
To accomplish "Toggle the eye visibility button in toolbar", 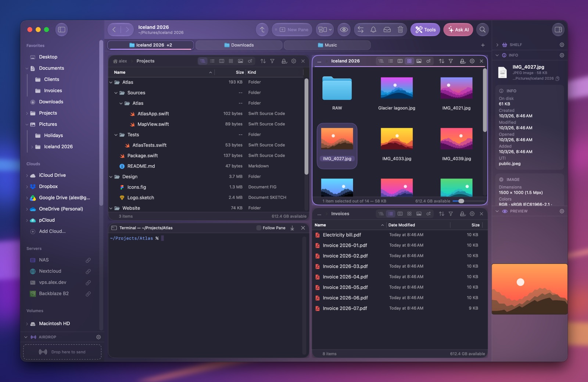I will [344, 30].
